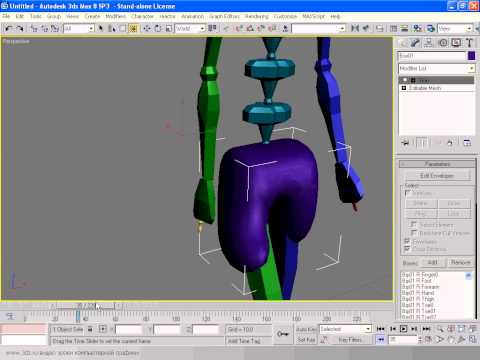Image resolution: width=480 pixels, height=360 pixels.
Task: Open the Modifiers menu
Action: [x=115, y=16]
